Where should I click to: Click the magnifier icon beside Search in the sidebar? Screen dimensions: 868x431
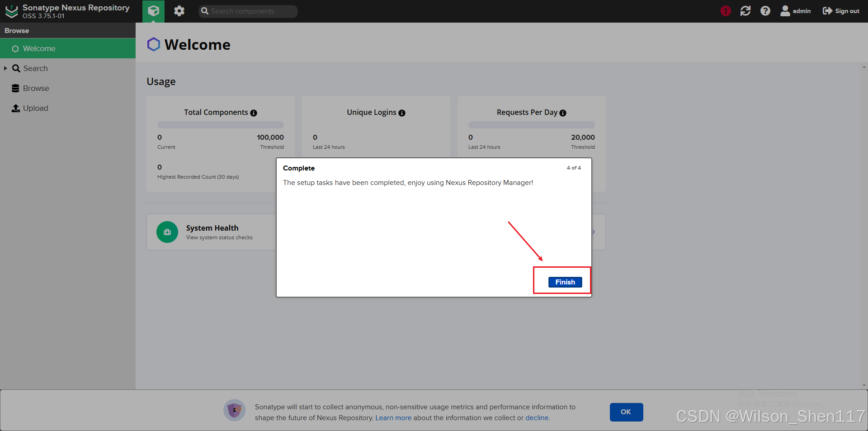(x=16, y=68)
